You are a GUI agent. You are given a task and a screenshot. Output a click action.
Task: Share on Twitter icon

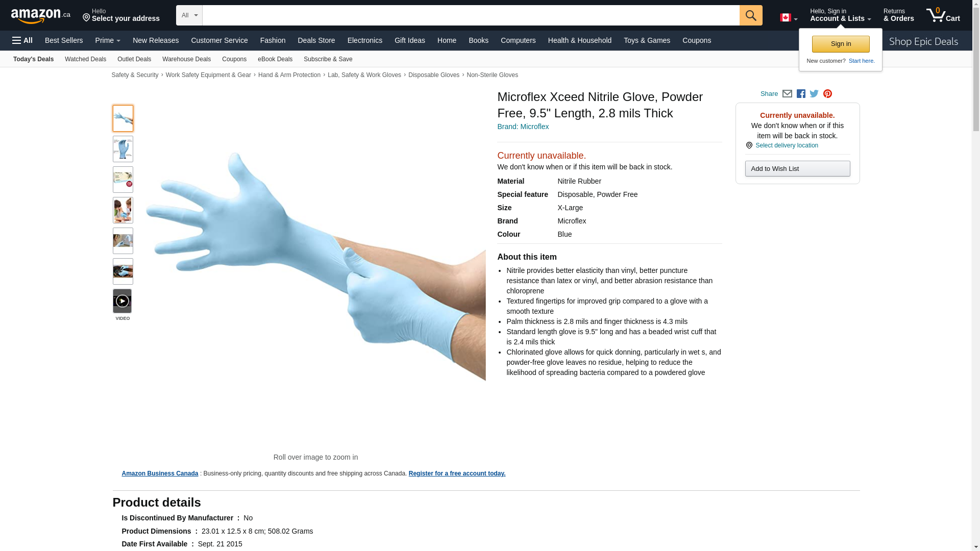click(x=814, y=94)
